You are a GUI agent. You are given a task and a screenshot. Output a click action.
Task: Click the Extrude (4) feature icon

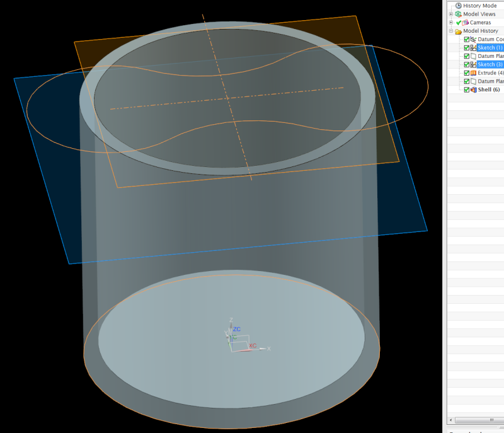(x=473, y=72)
